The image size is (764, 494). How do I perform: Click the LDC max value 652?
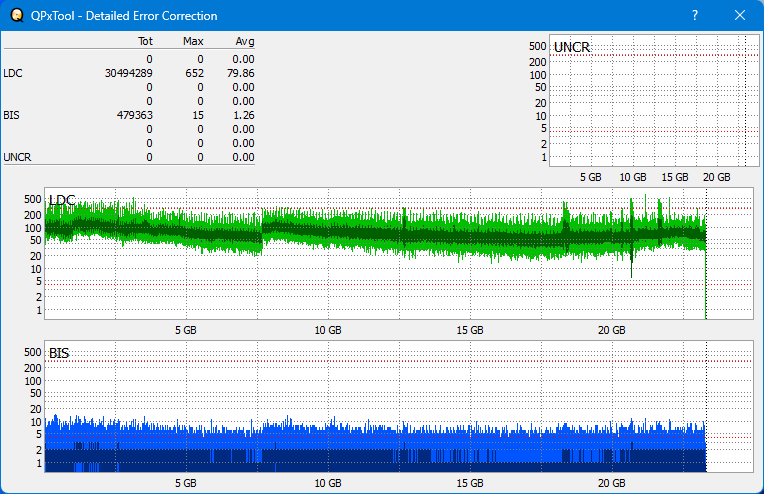click(194, 73)
